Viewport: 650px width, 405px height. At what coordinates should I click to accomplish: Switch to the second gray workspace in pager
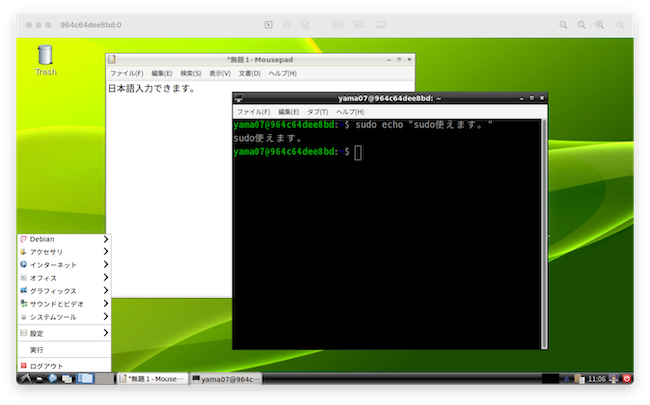(x=104, y=378)
